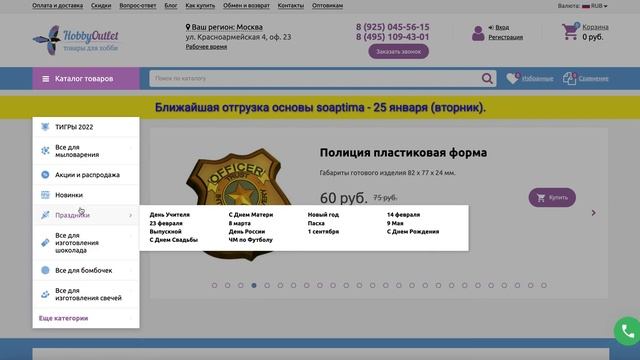Click the Новинки category icon
This screenshot has height=360, width=640.
(x=45, y=195)
